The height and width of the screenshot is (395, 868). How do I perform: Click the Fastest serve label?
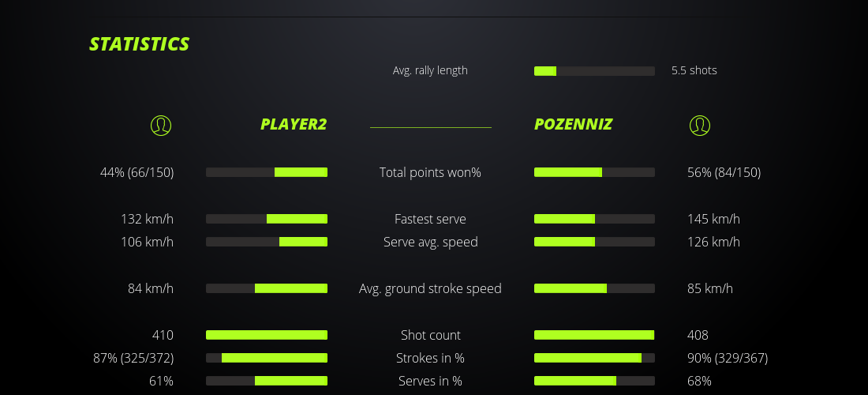pyautogui.click(x=430, y=219)
